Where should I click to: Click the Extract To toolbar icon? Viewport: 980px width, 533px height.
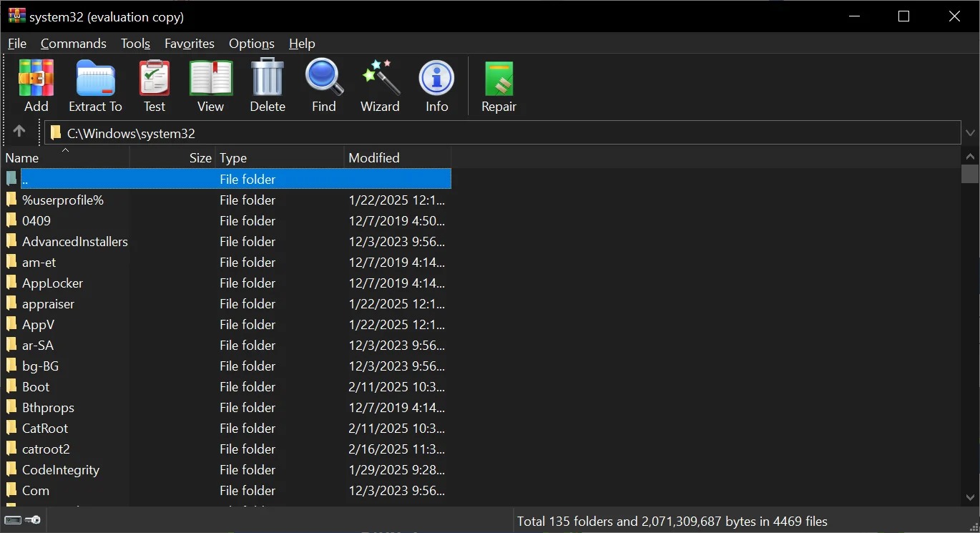click(x=95, y=86)
